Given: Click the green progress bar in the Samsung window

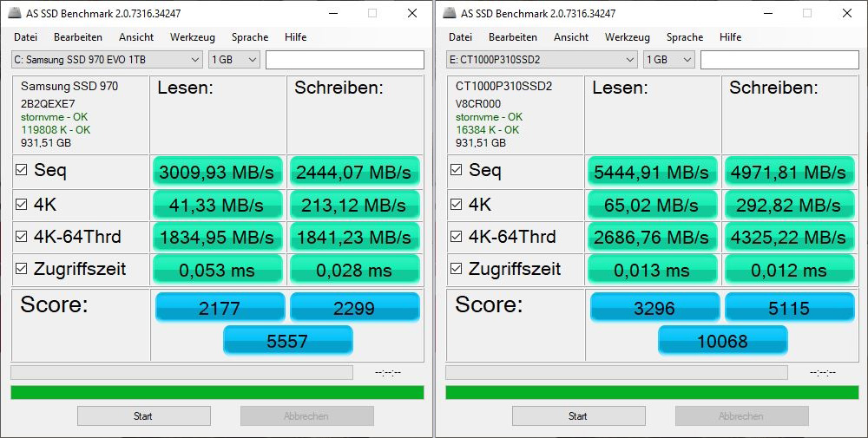Looking at the screenshot, I should pos(218,393).
